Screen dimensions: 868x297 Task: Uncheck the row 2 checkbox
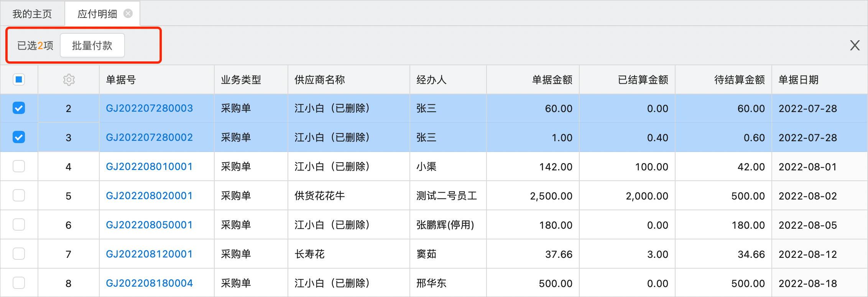pyautogui.click(x=19, y=108)
